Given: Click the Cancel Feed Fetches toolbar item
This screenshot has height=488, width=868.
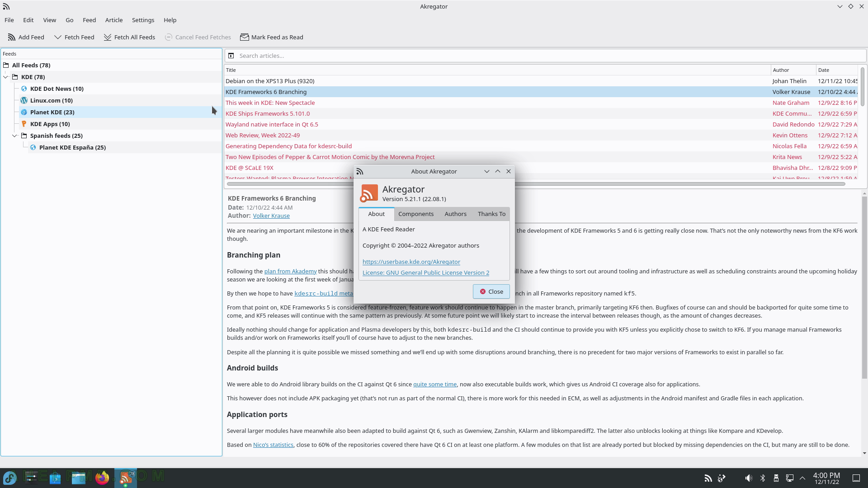Looking at the screenshot, I should pyautogui.click(x=198, y=37).
